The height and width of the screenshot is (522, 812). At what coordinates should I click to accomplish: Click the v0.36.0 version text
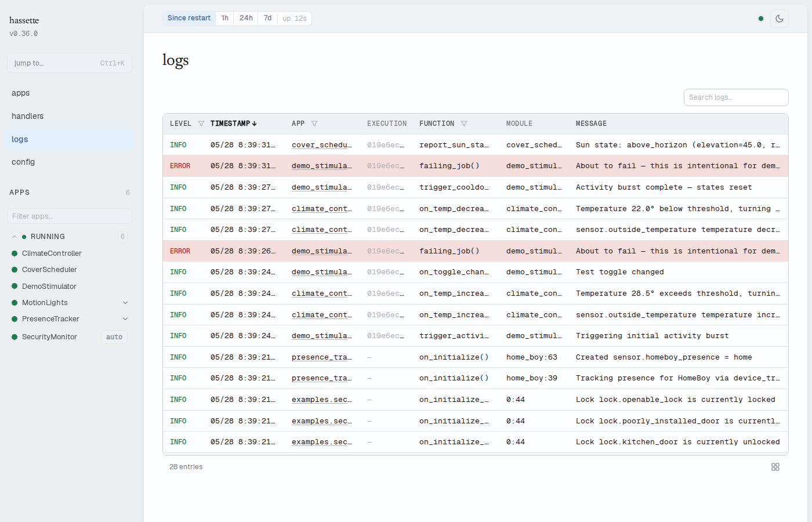point(24,34)
